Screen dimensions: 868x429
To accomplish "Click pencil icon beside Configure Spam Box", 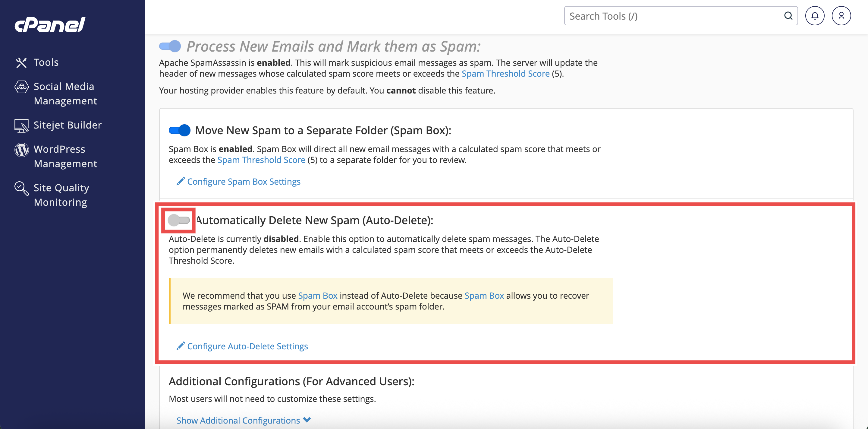I will coord(181,181).
